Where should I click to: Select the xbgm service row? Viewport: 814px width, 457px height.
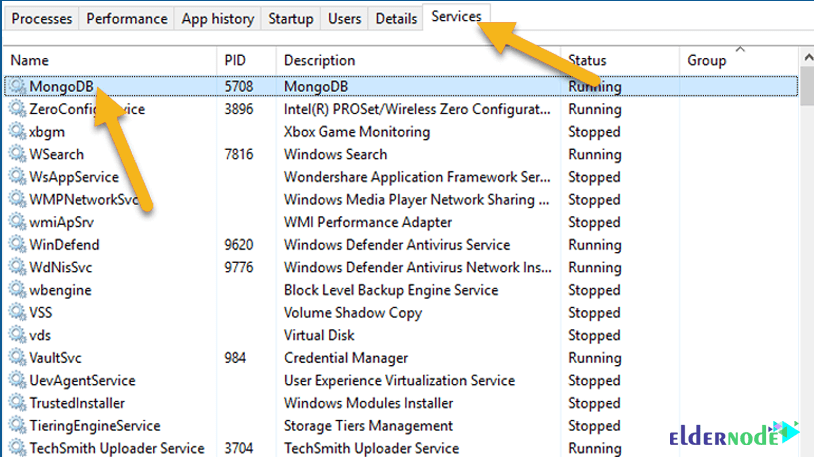401,131
